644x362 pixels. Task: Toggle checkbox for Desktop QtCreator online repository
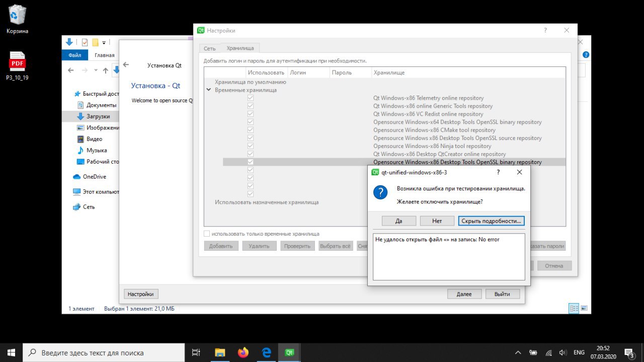(x=251, y=154)
